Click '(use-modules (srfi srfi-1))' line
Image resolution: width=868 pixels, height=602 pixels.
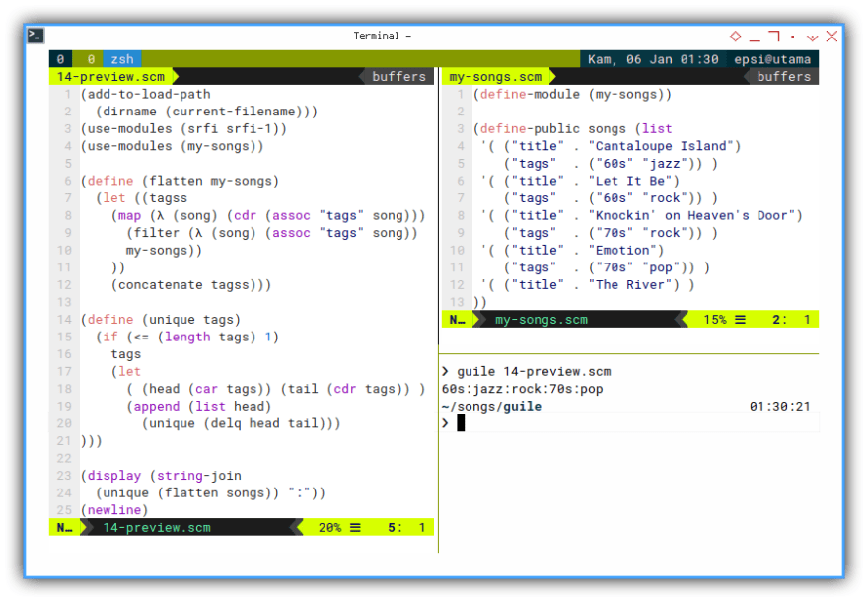pos(183,129)
